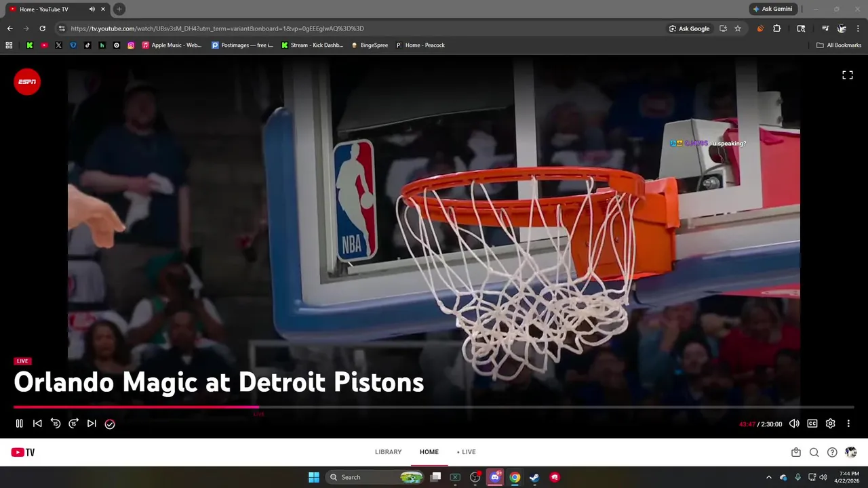Viewport: 868px width, 488px height.
Task: Click the YouTube TV logo
Action: pyautogui.click(x=22, y=453)
